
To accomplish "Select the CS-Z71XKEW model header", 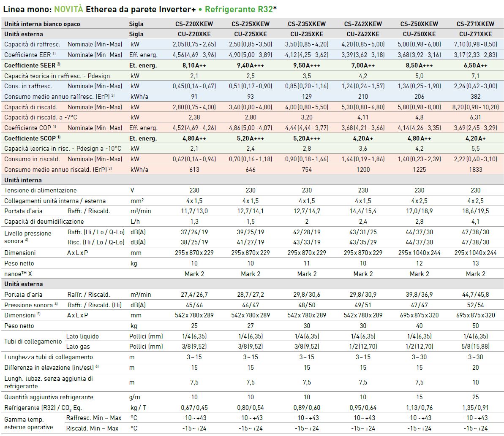I will click(x=475, y=24).
